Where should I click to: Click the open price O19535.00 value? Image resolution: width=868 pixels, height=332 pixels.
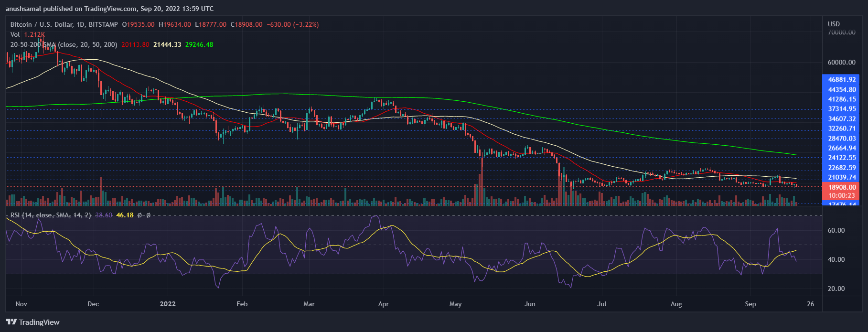[x=139, y=24]
